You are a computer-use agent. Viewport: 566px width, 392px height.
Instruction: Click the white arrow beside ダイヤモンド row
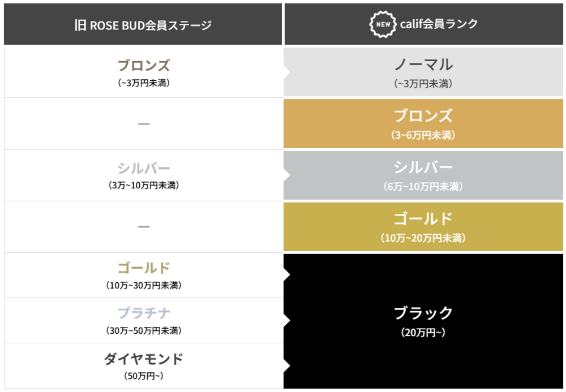coord(286,366)
